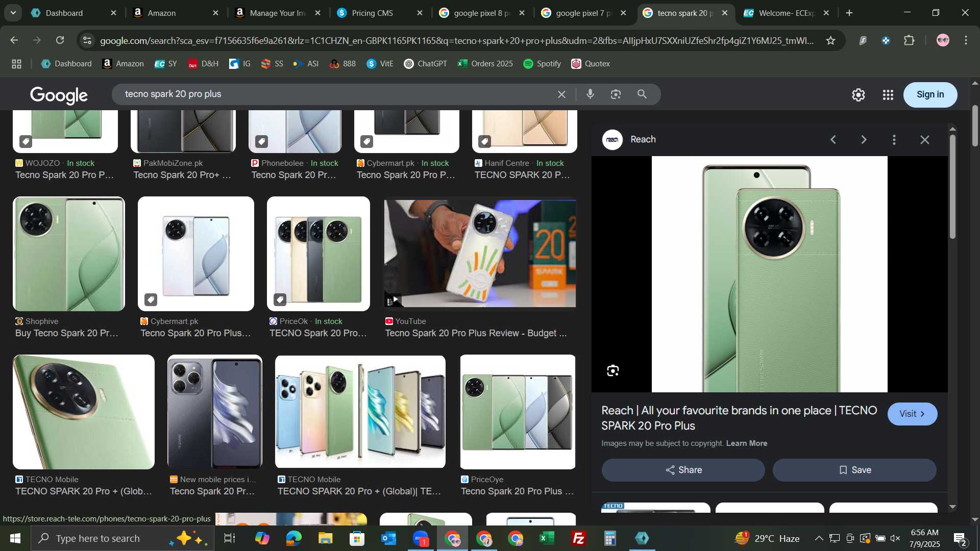Open the ChatGPT bookmark
Viewport: 980px width, 551px height.
coord(426,64)
